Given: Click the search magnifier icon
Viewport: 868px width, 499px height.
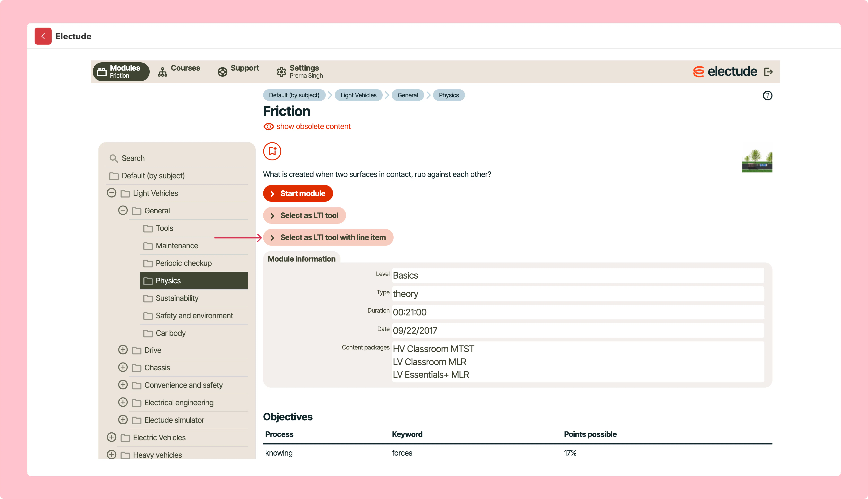Looking at the screenshot, I should tap(113, 158).
